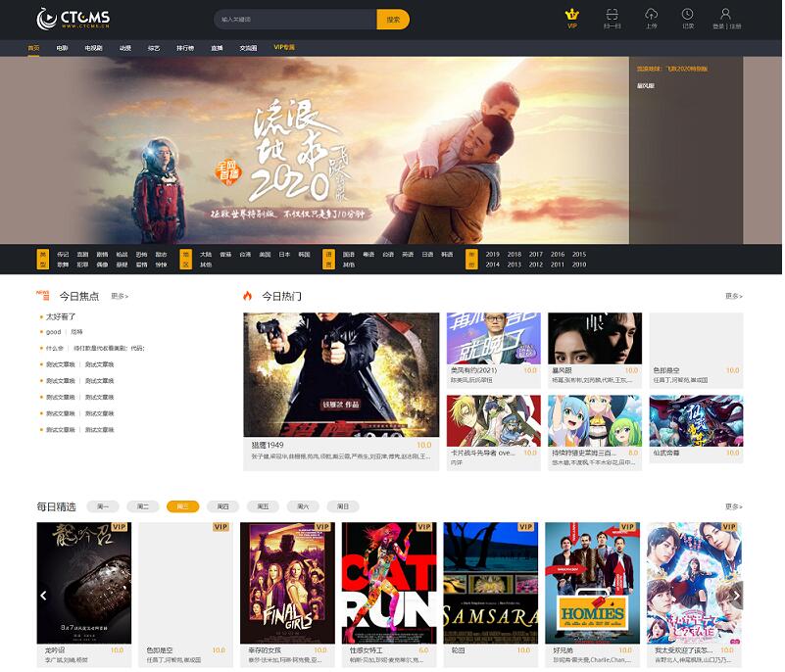Screen dimensions: 785x672
Task: Click the 好兄弟 title text
Action: (563, 650)
